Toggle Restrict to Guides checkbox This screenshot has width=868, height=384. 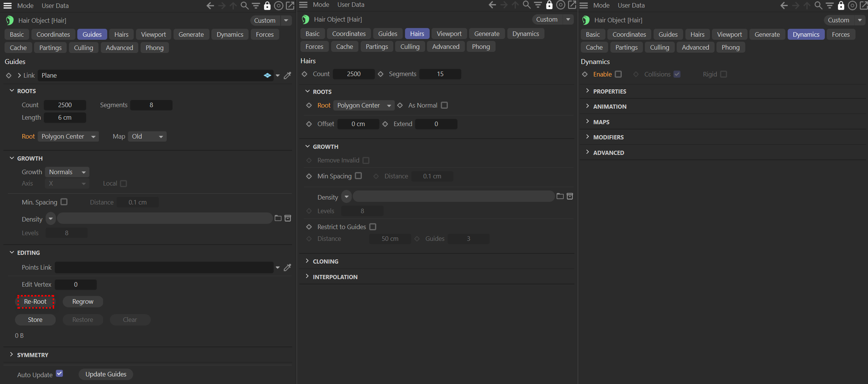[373, 226]
